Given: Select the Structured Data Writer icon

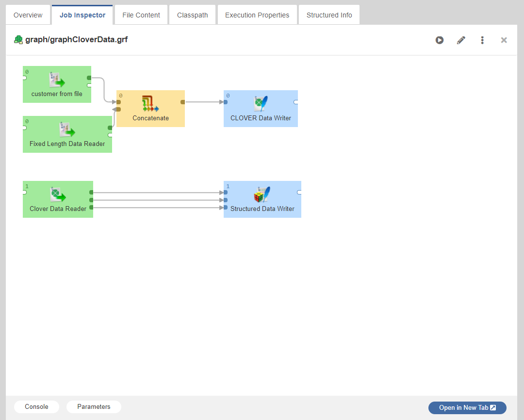Looking at the screenshot, I should [262, 195].
